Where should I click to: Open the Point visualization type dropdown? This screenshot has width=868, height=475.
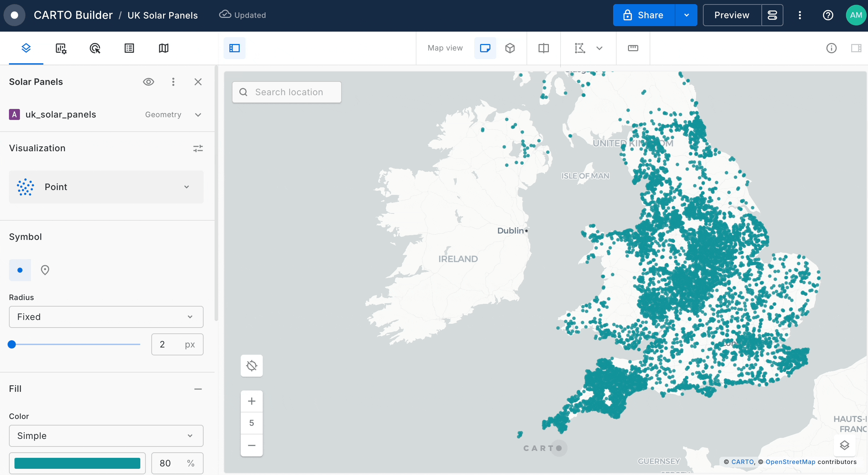[106, 187]
